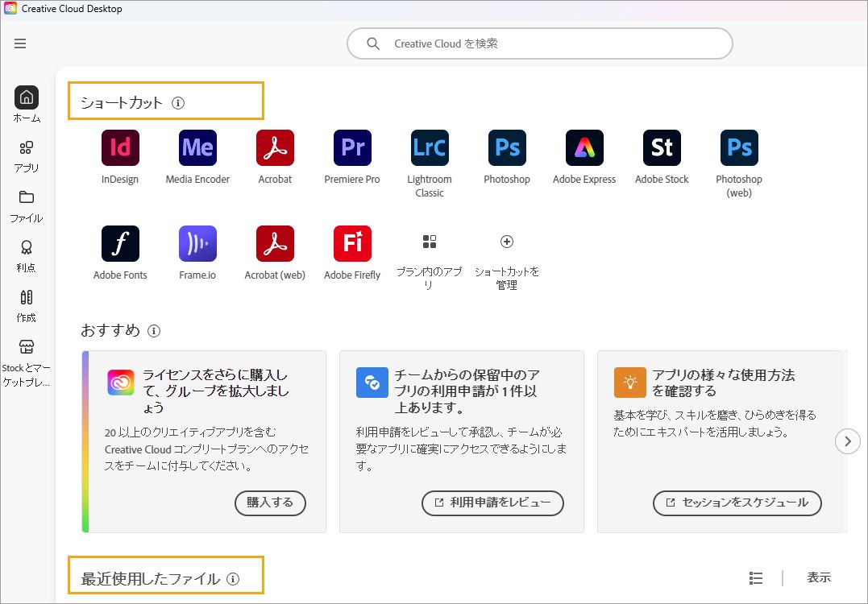Launch Photoshop from shortcuts

coord(507,148)
